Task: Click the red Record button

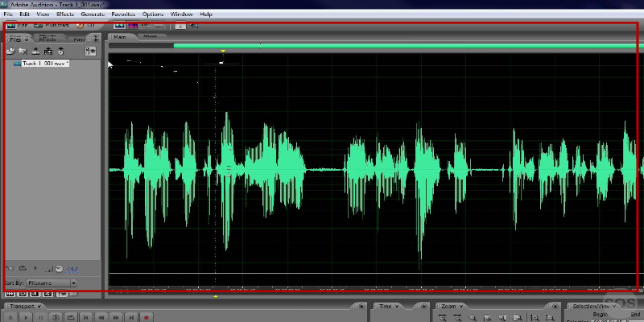Action: [x=147, y=318]
